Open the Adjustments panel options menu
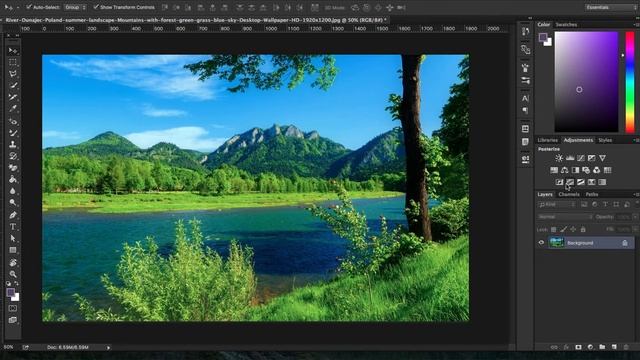 tap(636, 140)
